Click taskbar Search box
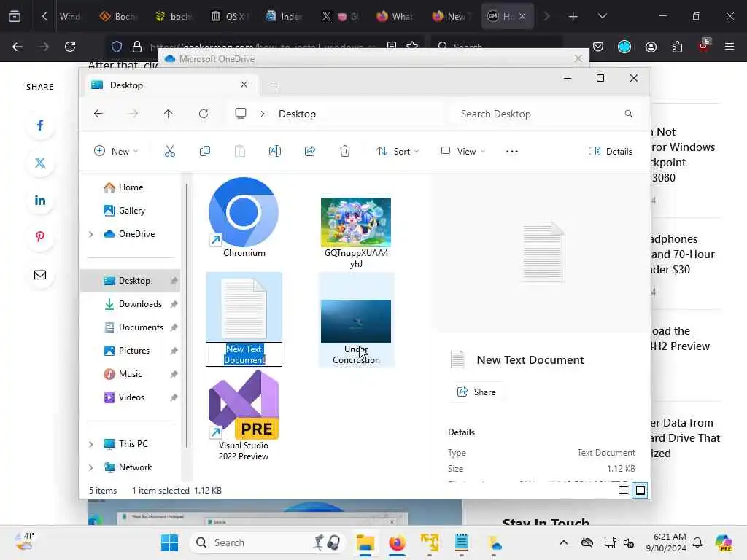This screenshot has height=560, width=747. pyautogui.click(x=267, y=542)
